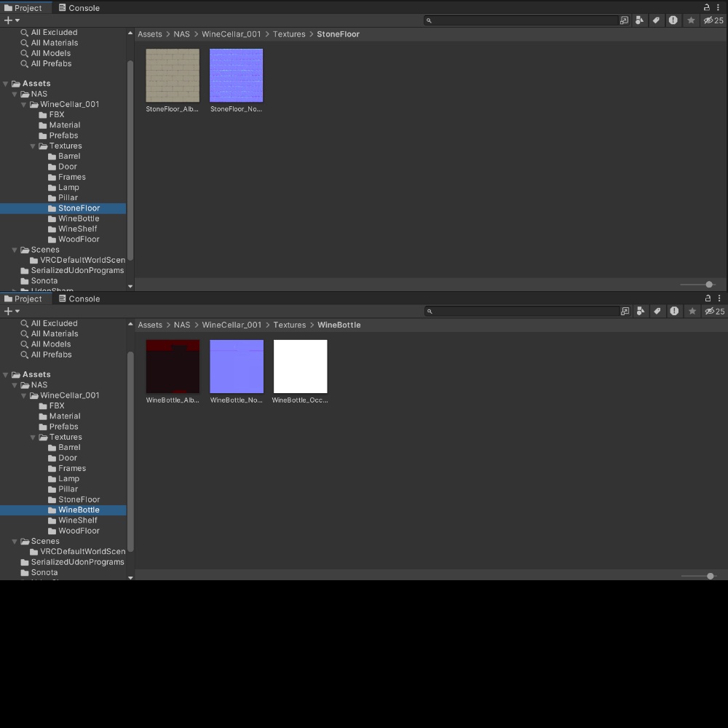Image resolution: width=728 pixels, height=728 pixels.
Task: Open Prefabs folder in lower tree
Action: tap(63, 427)
